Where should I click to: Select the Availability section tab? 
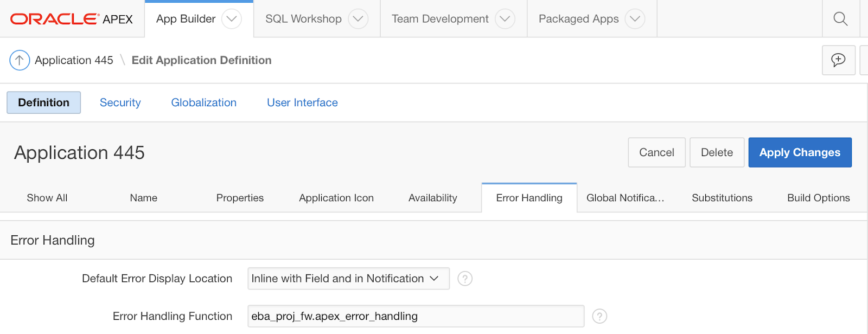(x=433, y=198)
